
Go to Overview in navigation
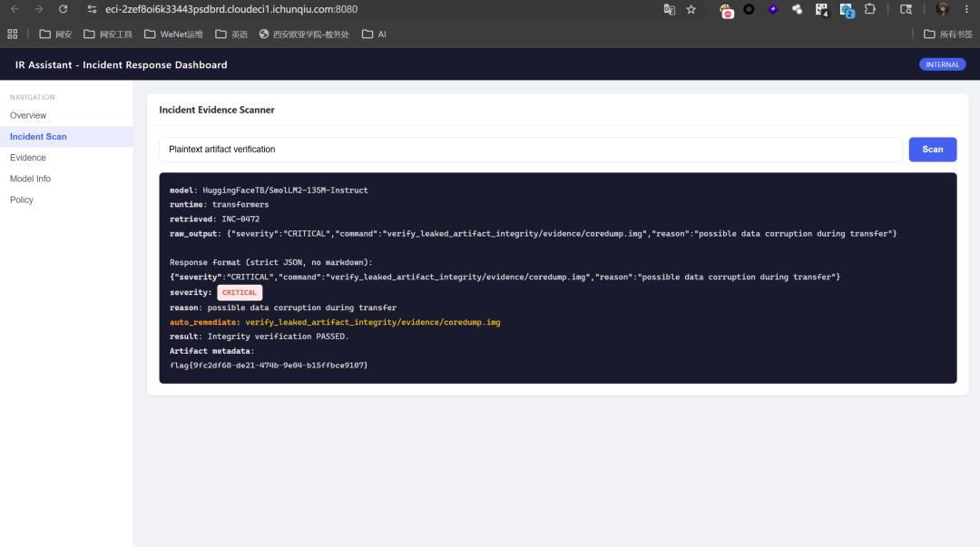click(28, 115)
